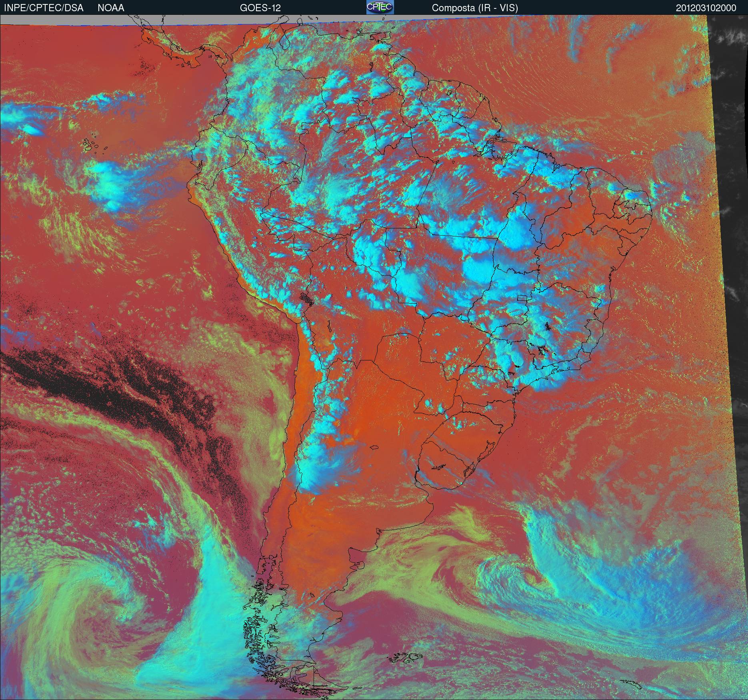Click the CPTEC logo in the header
Screen dimensions: 748x700
[x=380, y=7]
